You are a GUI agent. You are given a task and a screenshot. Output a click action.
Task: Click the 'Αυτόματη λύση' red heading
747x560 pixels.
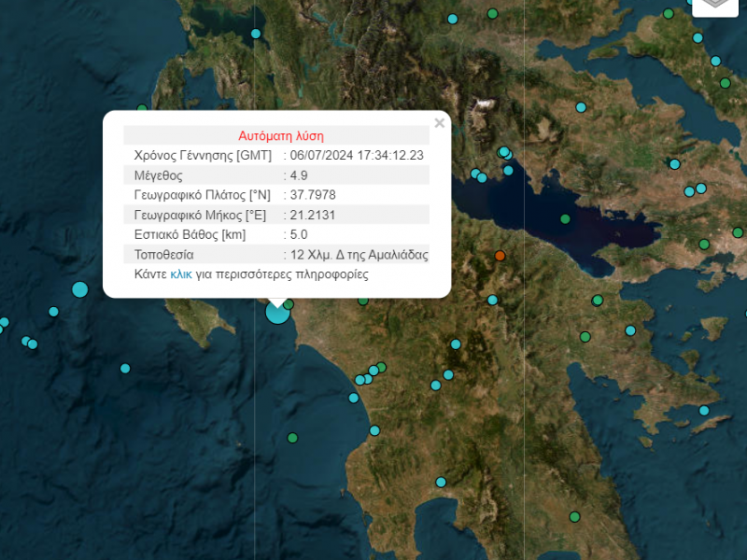(x=281, y=135)
